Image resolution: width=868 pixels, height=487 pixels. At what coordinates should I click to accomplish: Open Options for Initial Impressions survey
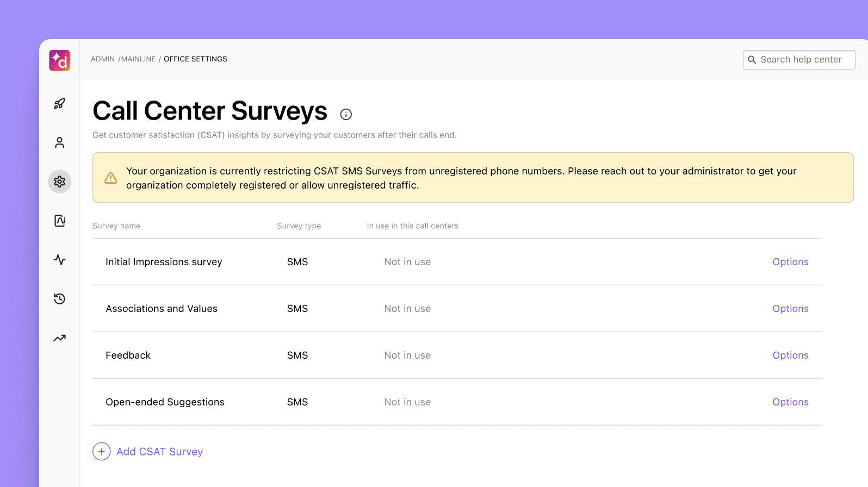790,262
